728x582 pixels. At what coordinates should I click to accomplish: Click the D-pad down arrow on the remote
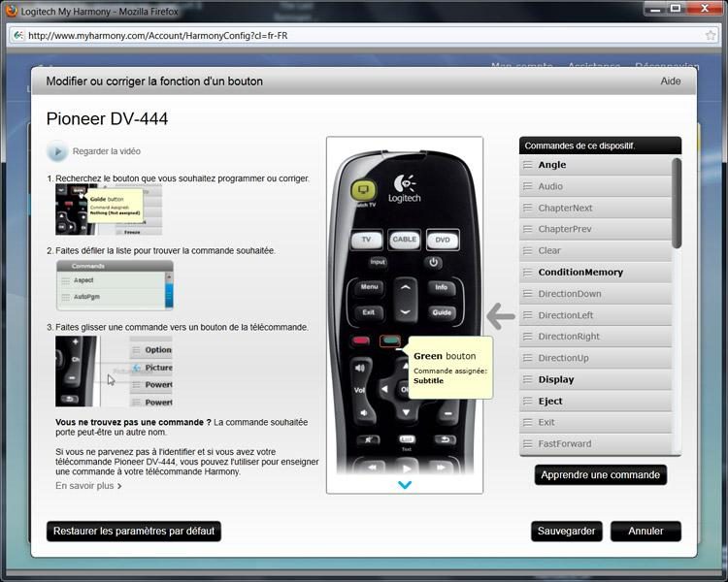click(x=406, y=412)
